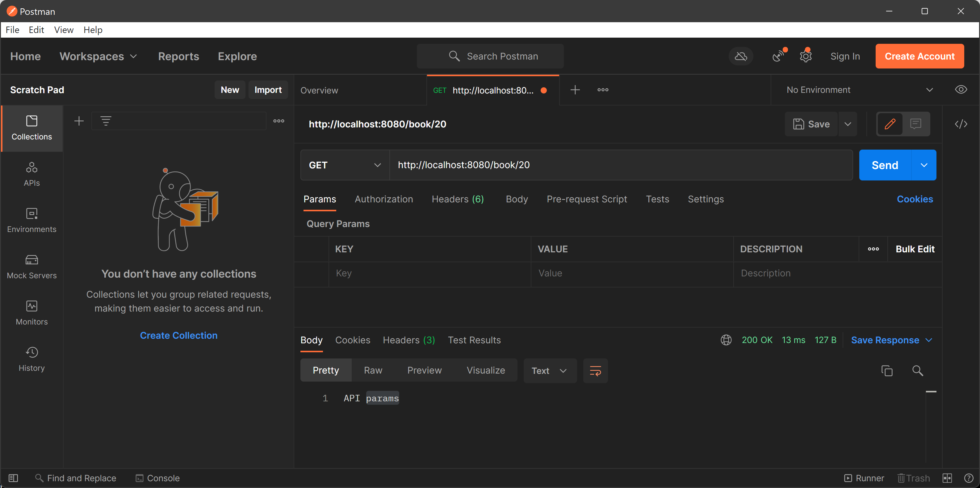Open the capture requests satellite icon
The height and width of the screenshot is (488, 980).
point(778,56)
